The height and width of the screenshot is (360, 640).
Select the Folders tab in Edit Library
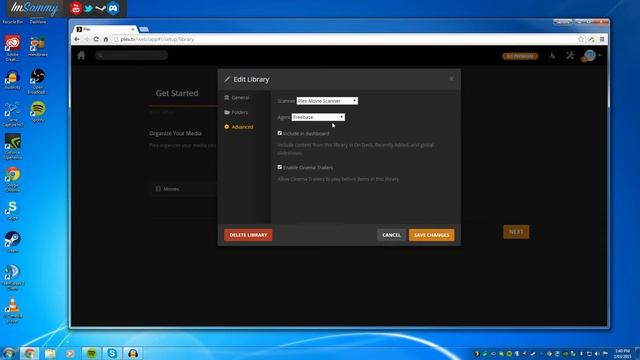click(236, 112)
